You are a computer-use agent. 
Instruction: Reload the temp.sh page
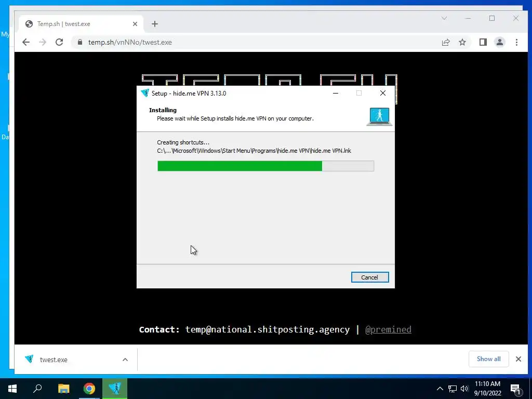coord(59,42)
